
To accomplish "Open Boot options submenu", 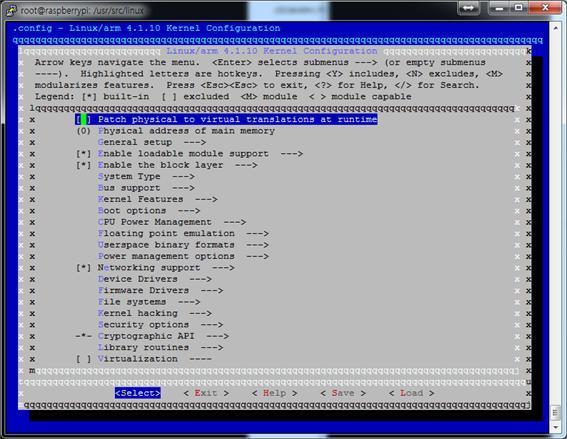I will [149, 211].
